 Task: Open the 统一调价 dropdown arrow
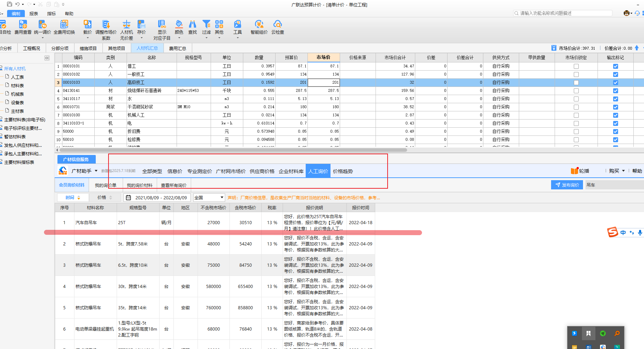[x=43, y=38]
